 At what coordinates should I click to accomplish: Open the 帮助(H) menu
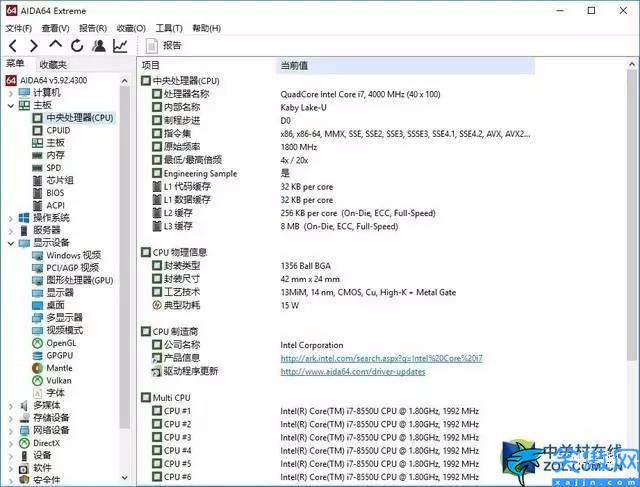[207, 28]
